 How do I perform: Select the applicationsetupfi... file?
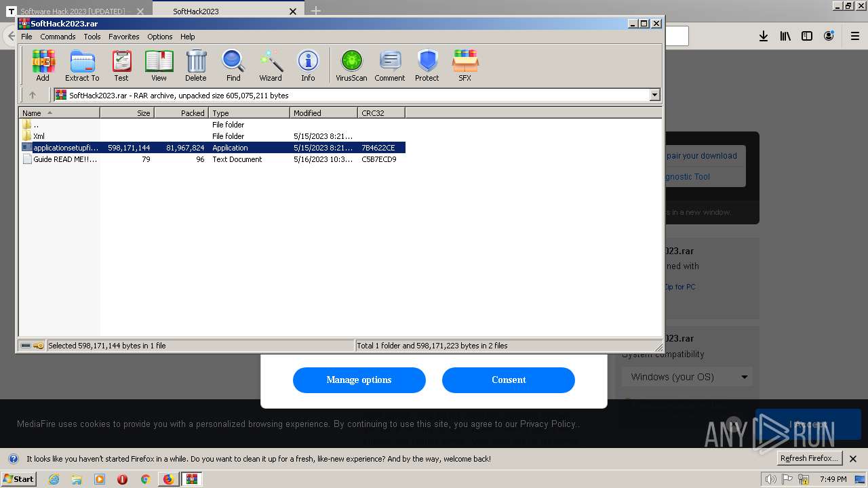pos(212,148)
